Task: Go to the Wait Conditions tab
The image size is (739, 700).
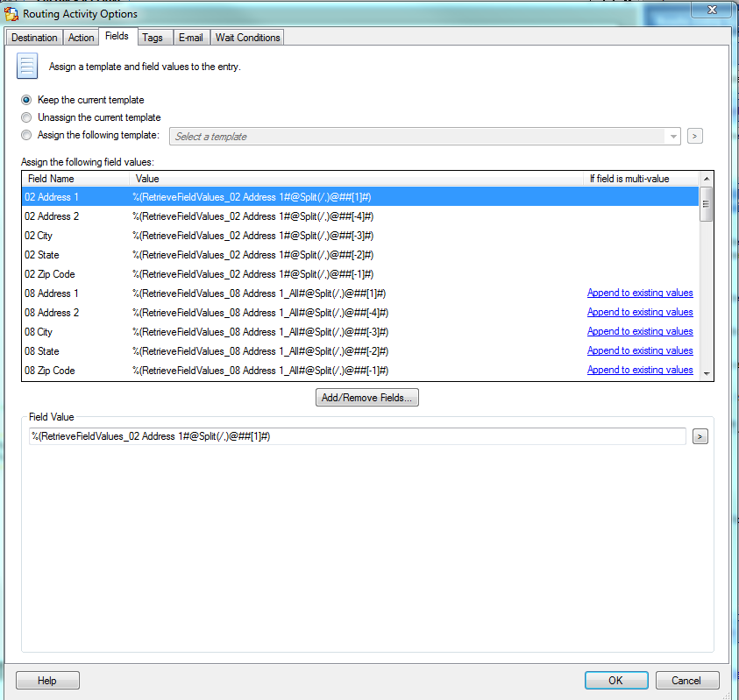Action: 247,38
